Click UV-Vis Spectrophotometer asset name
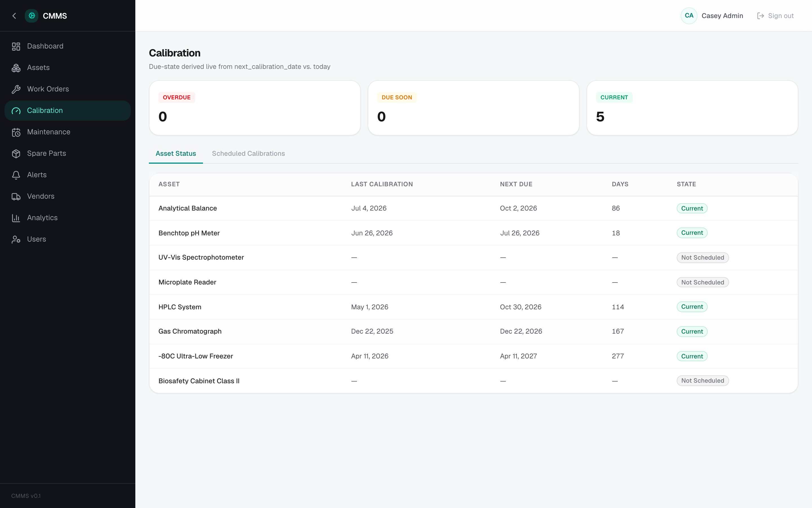The height and width of the screenshot is (508, 812). [x=201, y=257]
